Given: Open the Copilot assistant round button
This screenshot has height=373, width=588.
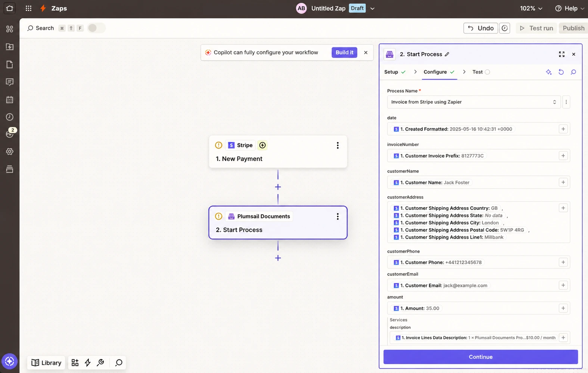Looking at the screenshot, I should (x=10, y=361).
